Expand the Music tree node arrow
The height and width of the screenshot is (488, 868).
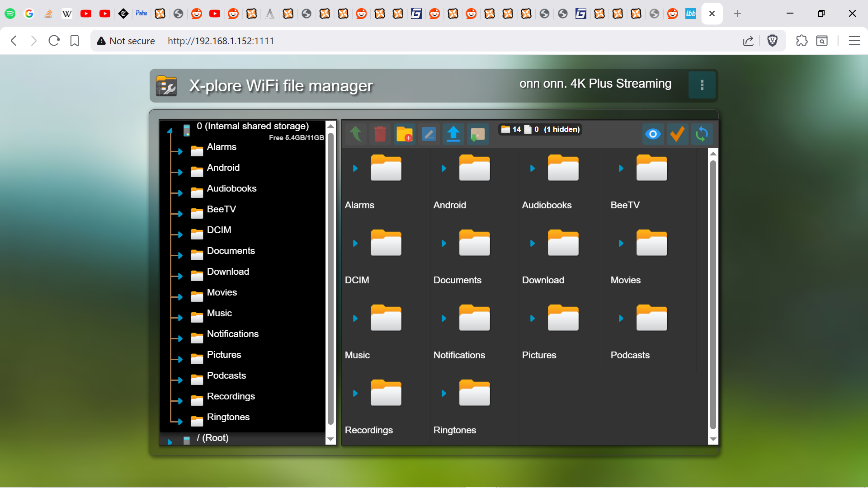coord(180,318)
